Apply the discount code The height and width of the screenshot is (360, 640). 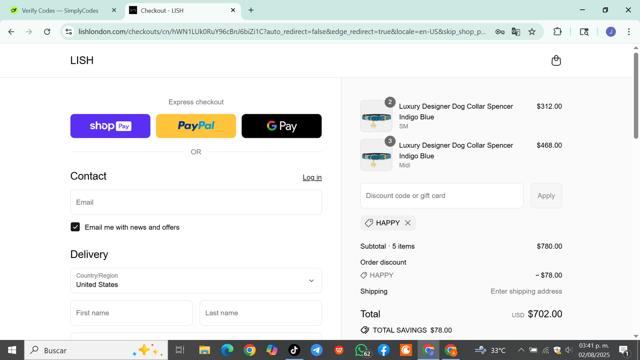click(546, 196)
